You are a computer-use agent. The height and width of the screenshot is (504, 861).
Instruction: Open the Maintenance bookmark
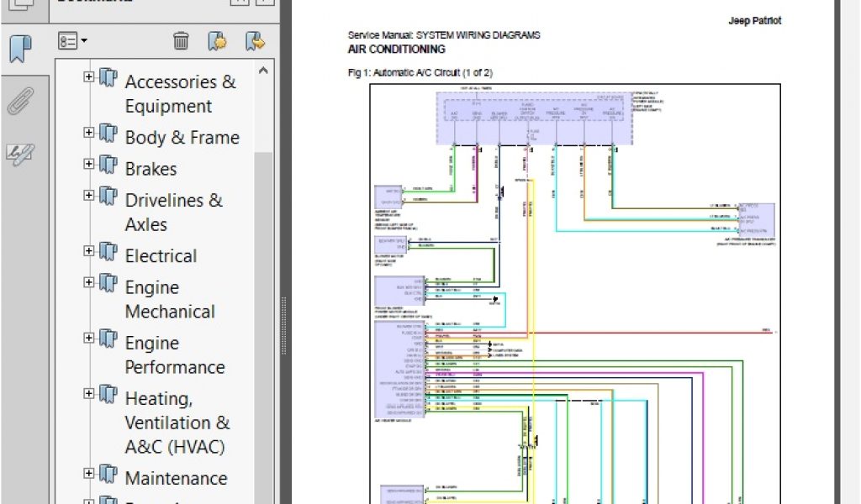[x=176, y=478]
